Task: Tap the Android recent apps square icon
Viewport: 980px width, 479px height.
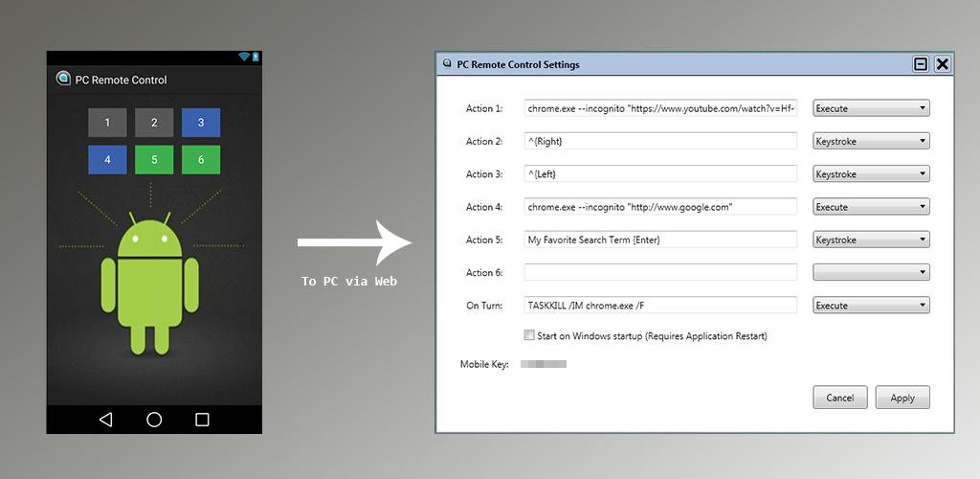Action: tap(202, 420)
